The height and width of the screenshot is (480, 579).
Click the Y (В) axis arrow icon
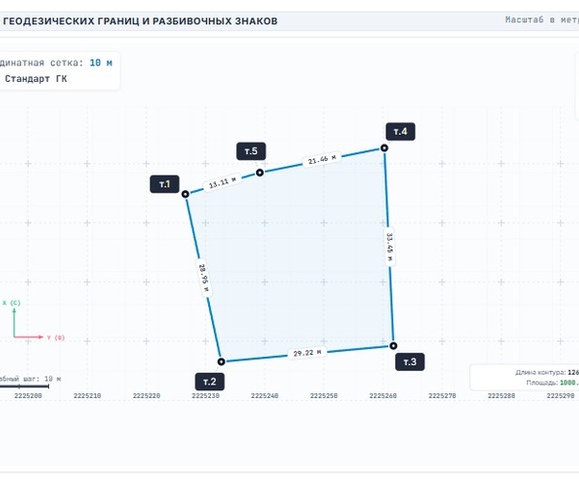tap(28, 337)
